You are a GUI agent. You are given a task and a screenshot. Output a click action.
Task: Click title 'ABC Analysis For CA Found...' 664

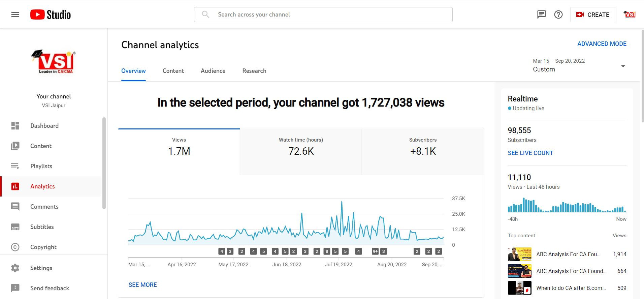click(x=571, y=271)
